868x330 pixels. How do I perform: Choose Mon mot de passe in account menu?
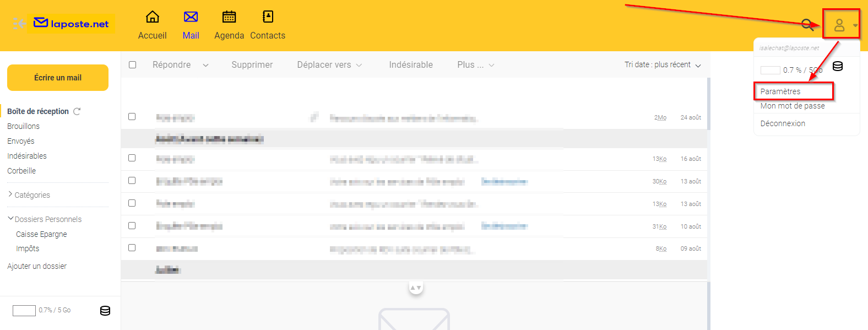(x=793, y=106)
